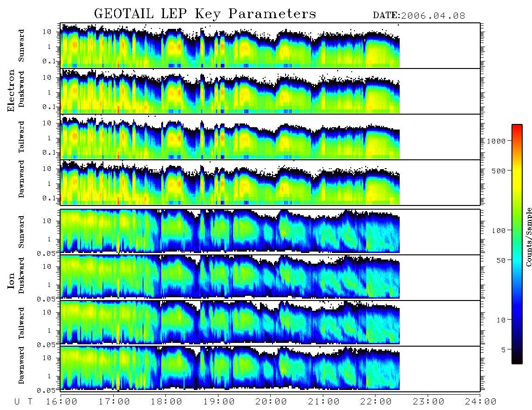This screenshot has height=410, width=532.
Task: Click the 'Counts/Sample' color bar caption
Action: (528, 237)
